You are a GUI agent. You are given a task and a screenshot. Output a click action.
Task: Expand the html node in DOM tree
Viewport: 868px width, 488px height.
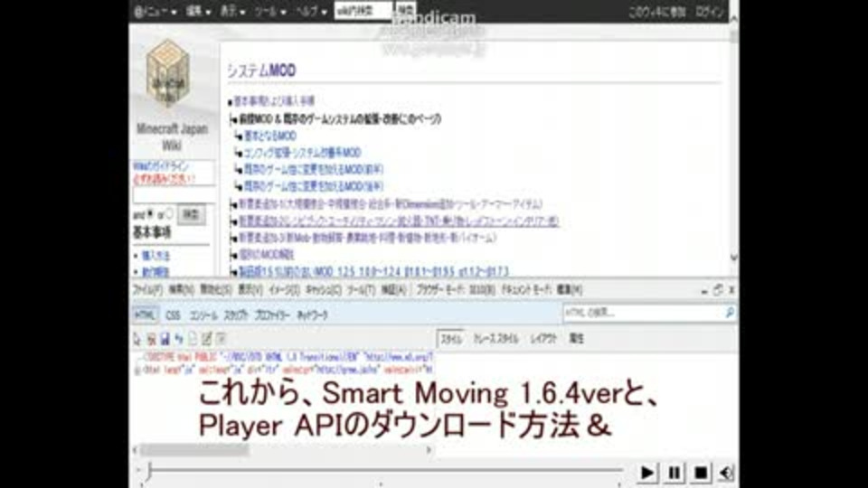(137, 371)
